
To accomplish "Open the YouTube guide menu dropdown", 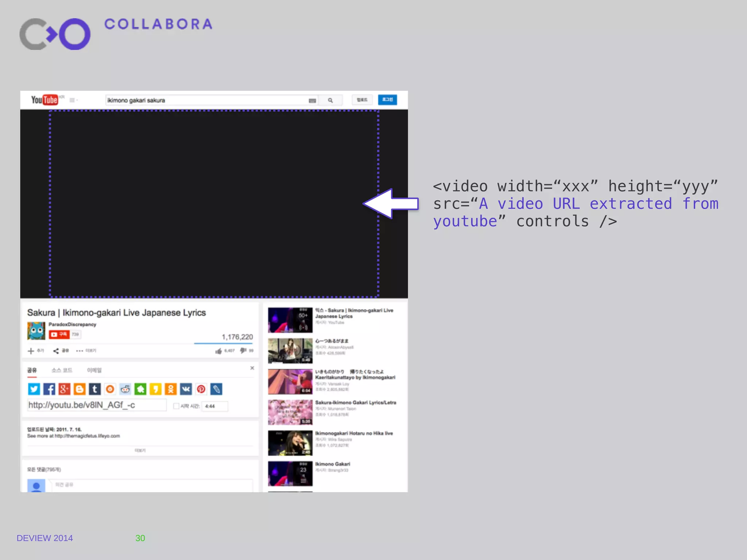I will pos(73,100).
